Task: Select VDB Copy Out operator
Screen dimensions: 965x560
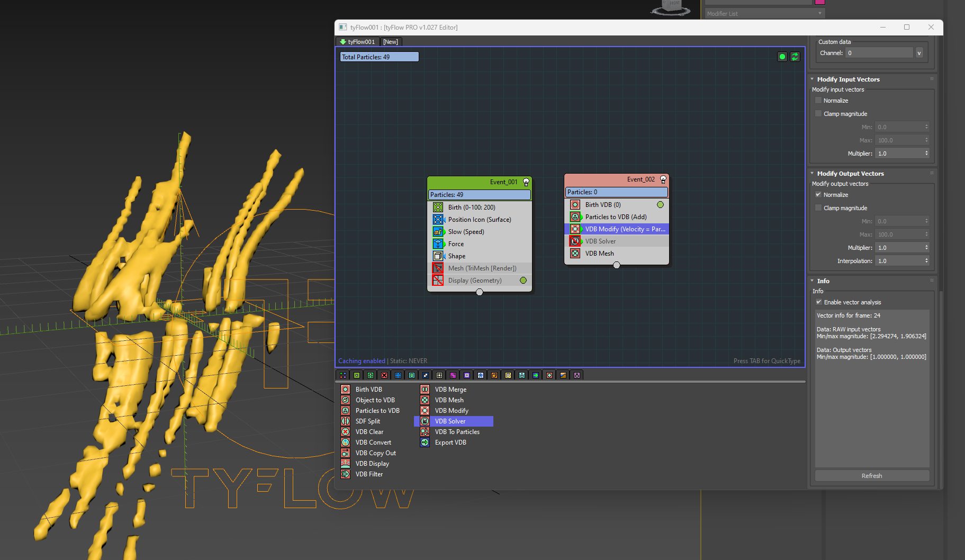Action: 376,453
